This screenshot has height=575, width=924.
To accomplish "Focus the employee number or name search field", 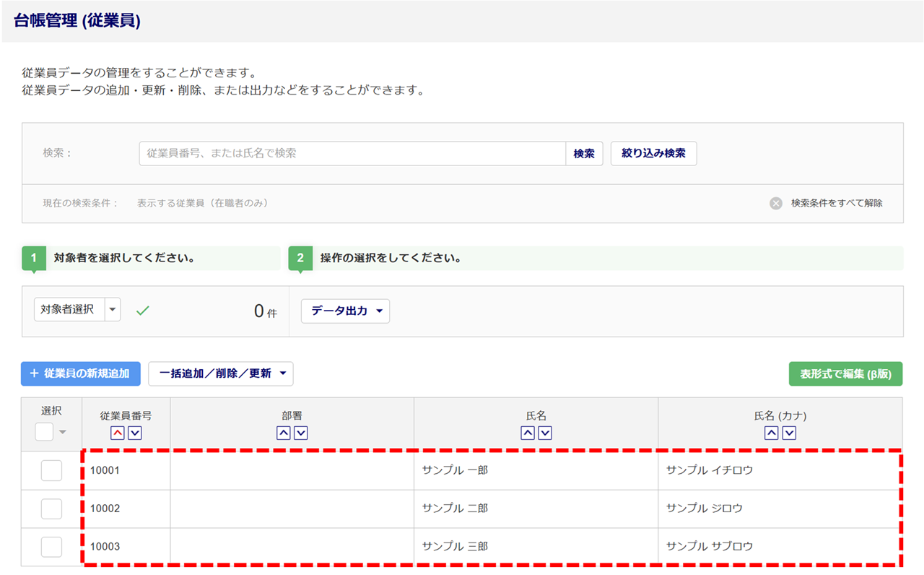I will (x=352, y=154).
